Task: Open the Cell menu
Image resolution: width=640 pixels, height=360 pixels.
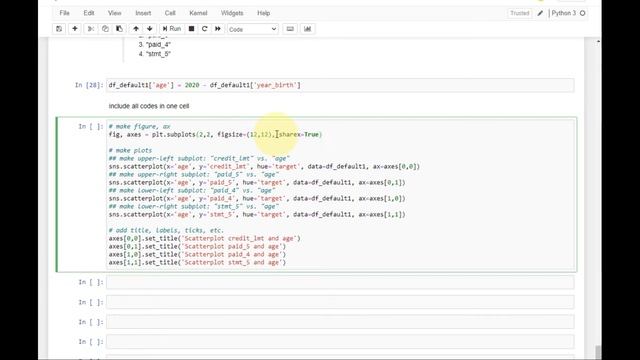Action: [170, 13]
